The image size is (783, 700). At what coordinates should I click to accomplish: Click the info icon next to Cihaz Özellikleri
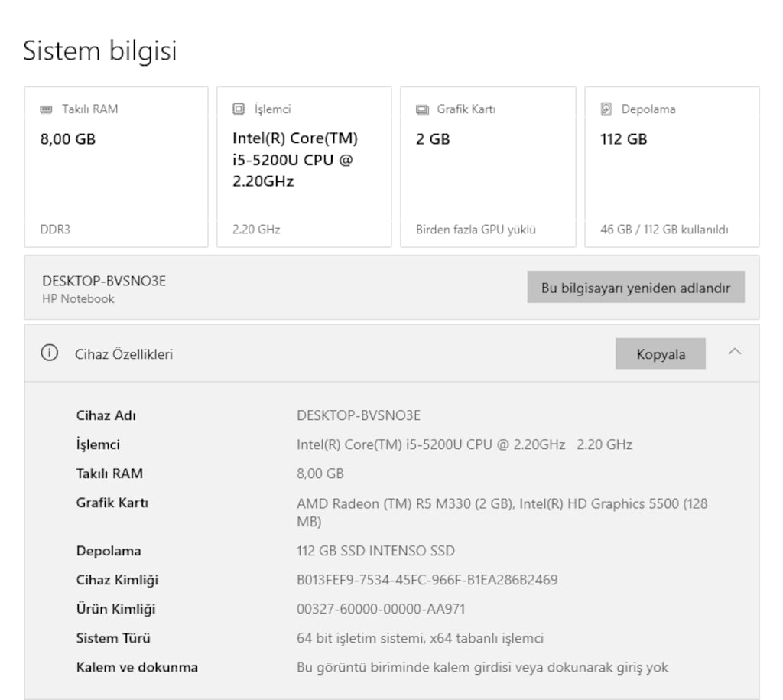[50, 353]
